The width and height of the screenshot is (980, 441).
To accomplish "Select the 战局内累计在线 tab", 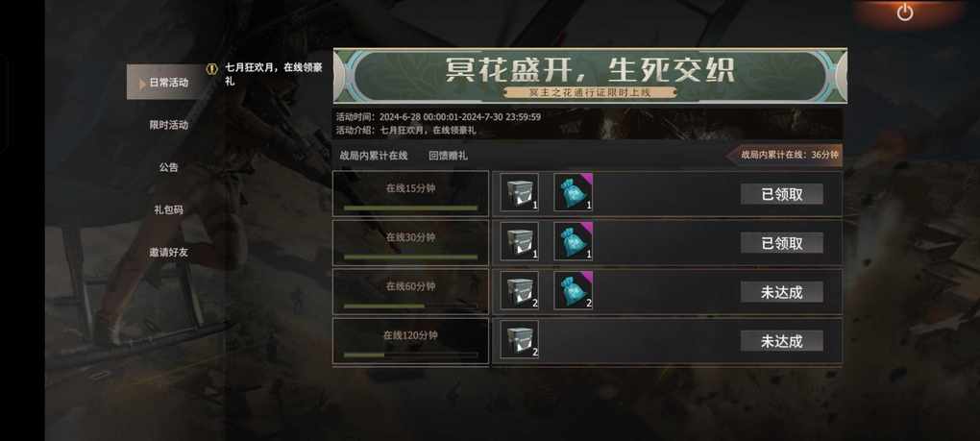I will pos(374,156).
